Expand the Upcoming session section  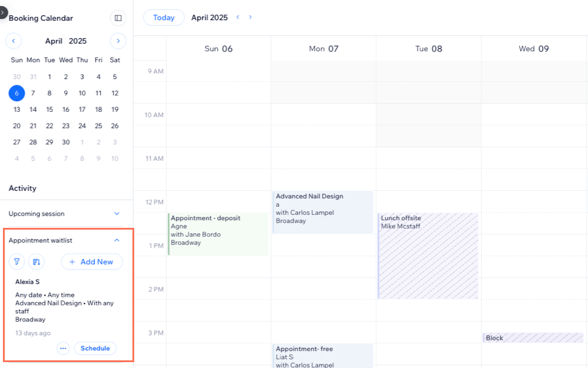click(118, 214)
